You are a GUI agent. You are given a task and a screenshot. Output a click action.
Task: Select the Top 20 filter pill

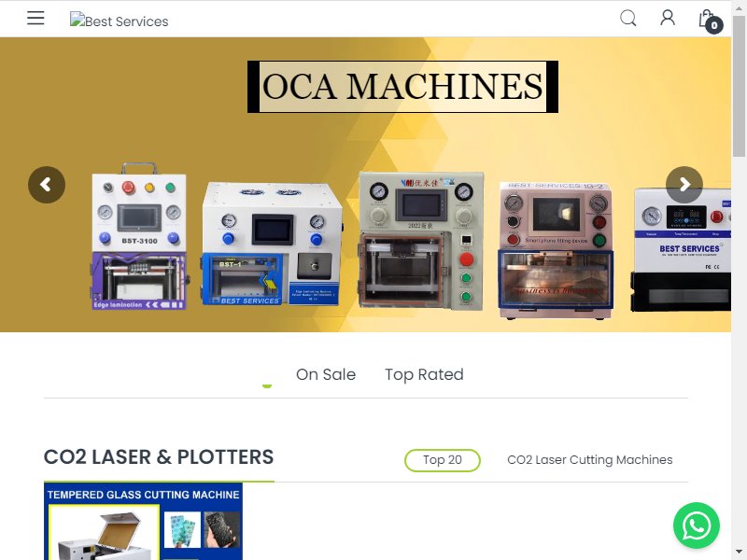pos(442,460)
